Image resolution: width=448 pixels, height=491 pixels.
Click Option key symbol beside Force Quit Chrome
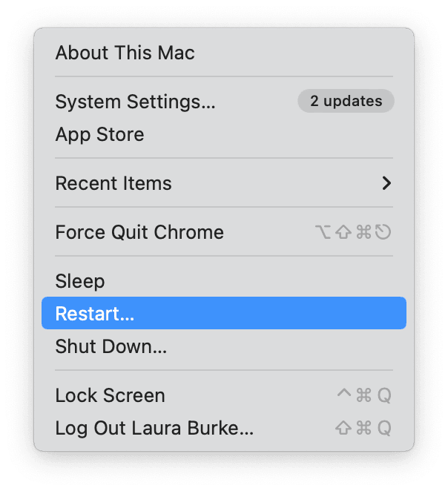click(323, 233)
